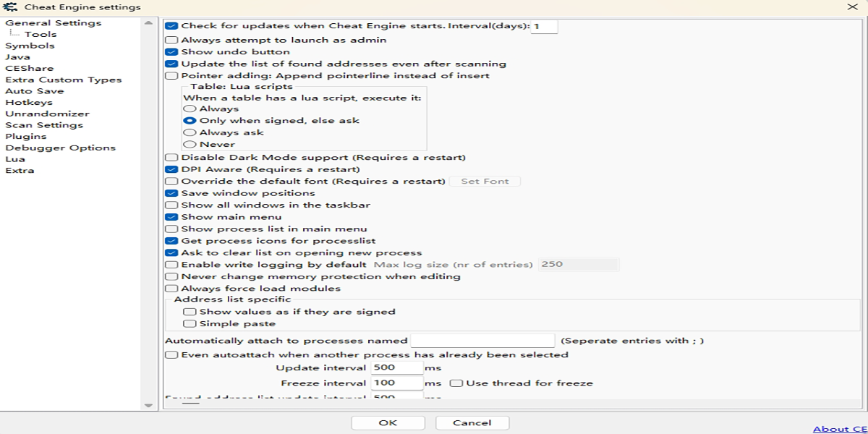Open the Hotkeys settings page

tap(29, 103)
